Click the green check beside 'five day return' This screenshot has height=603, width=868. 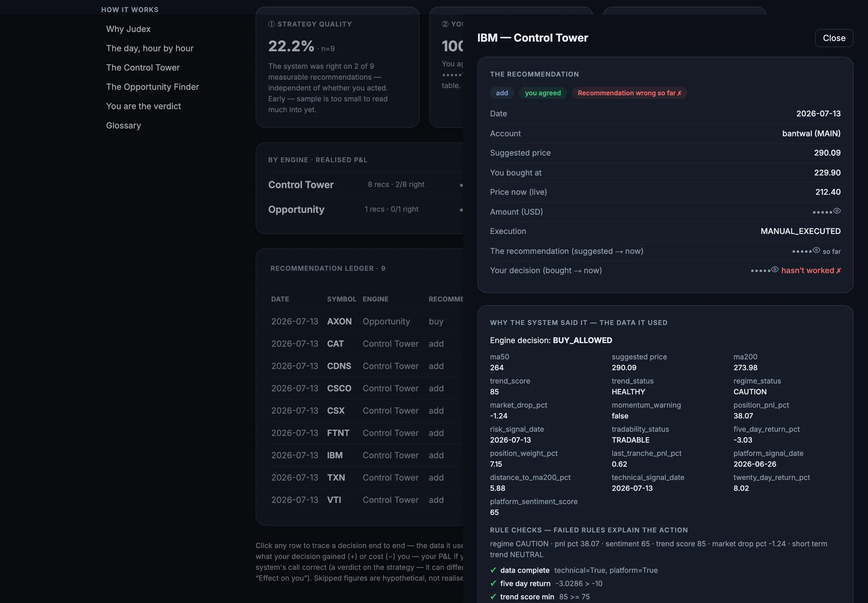coord(493,583)
